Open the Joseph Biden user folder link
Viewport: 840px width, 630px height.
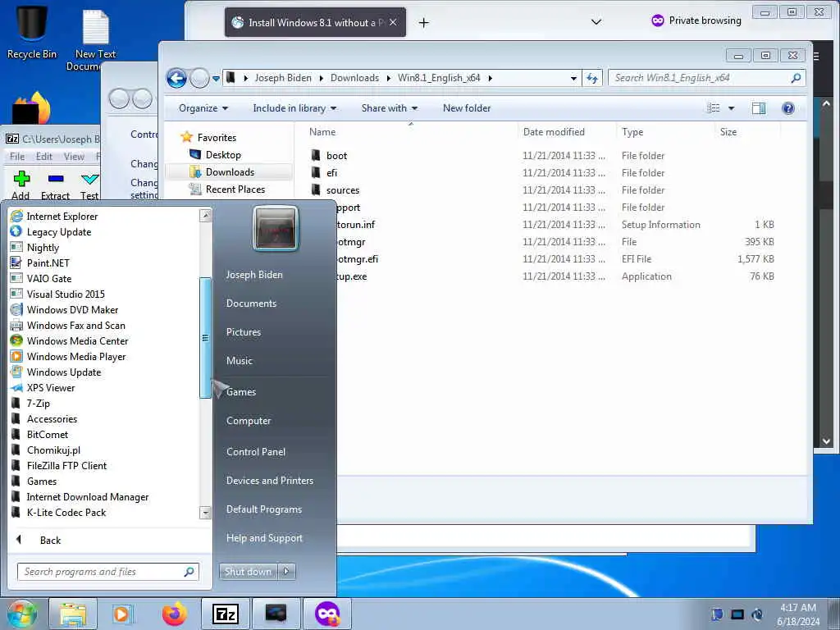[254, 274]
